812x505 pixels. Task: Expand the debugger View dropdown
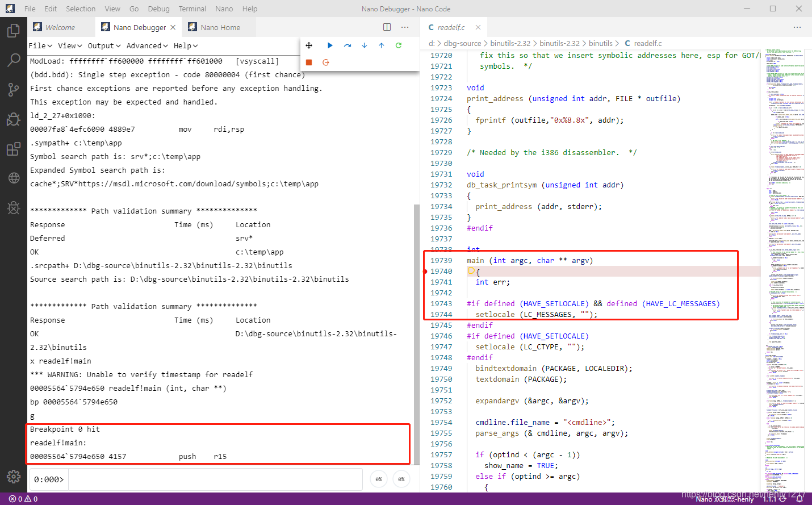tap(70, 46)
